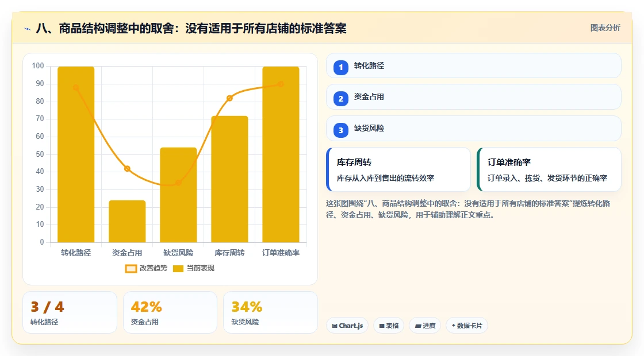This screenshot has height=356, width=644.
Task: Click the text 库存从入库到售出的流转效率
Action: (386, 178)
